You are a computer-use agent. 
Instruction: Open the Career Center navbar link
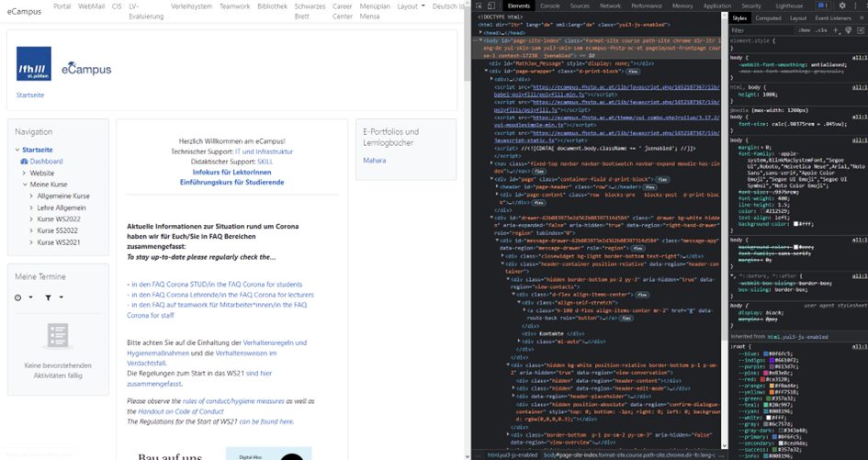click(x=343, y=11)
